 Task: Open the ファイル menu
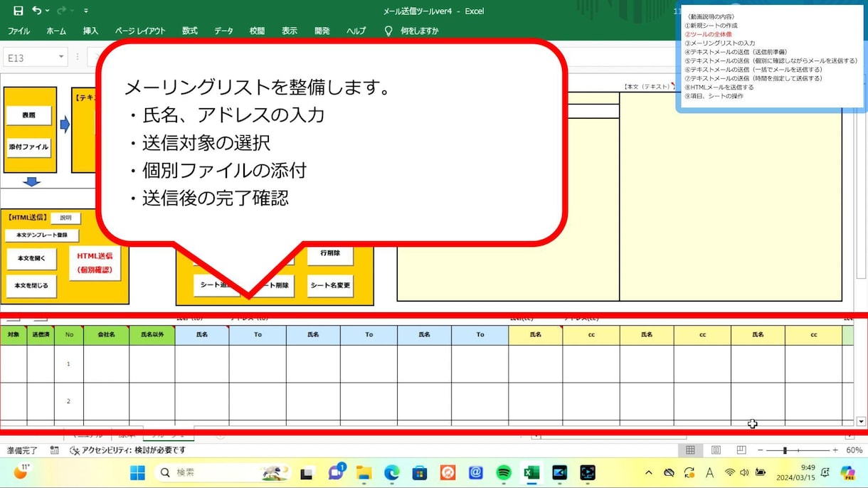point(18,31)
